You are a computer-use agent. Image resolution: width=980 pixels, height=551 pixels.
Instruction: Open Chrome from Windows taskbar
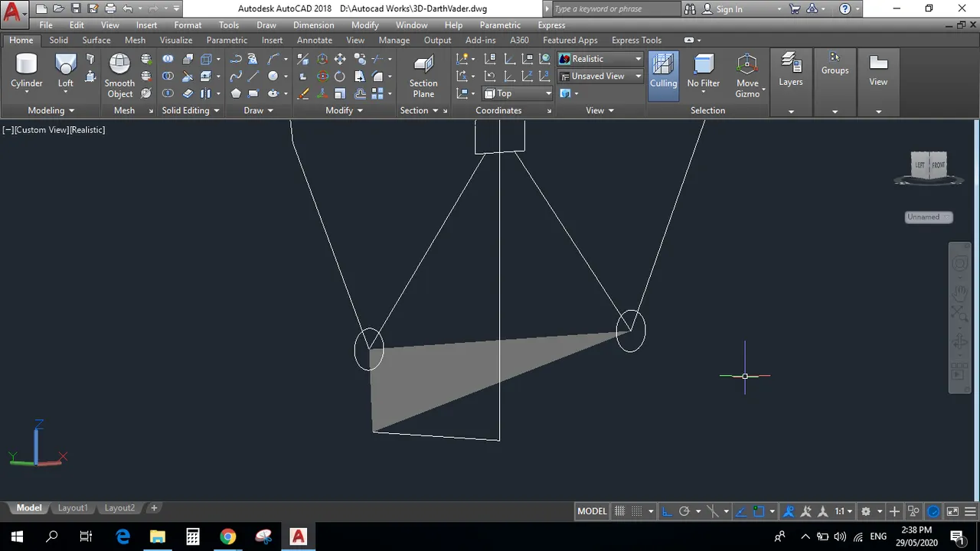(x=228, y=536)
